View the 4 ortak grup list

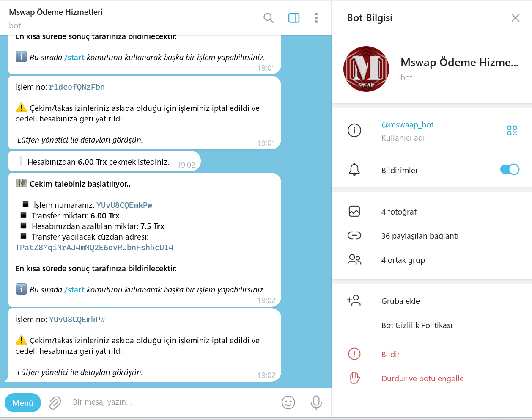(x=403, y=260)
